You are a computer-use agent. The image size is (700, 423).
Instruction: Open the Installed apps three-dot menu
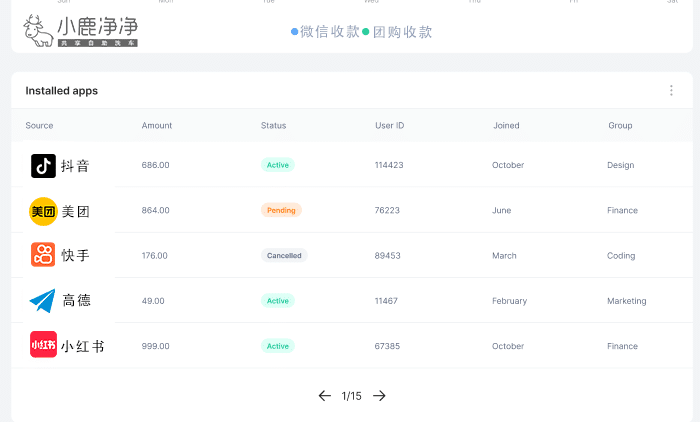(671, 91)
